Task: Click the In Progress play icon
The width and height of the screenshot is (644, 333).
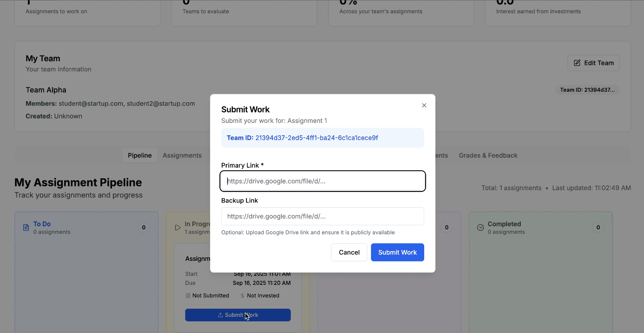Action: [178, 227]
